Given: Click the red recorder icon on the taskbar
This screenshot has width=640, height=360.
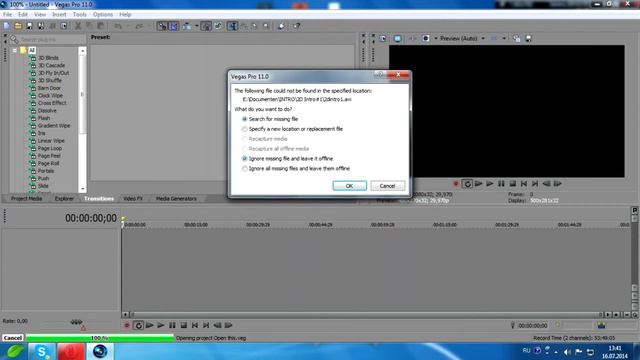Looking at the screenshot, I should point(71,351).
